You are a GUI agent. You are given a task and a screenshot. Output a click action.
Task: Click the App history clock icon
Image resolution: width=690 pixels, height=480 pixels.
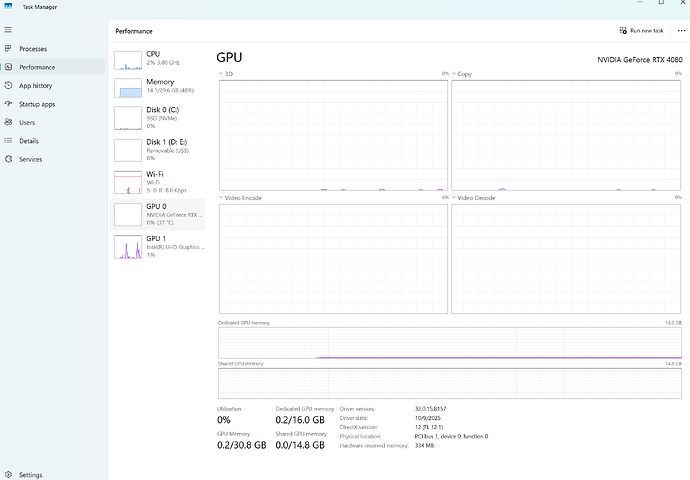(8, 85)
